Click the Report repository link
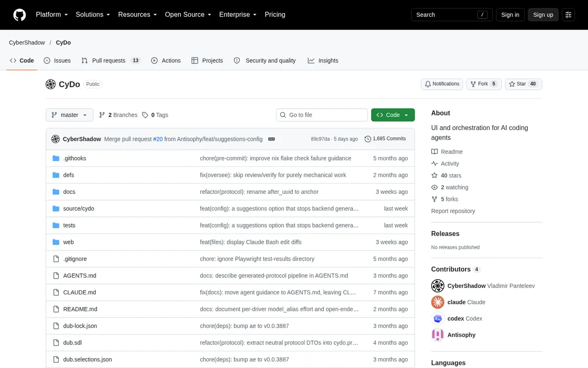This screenshot has width=588, height=368. (453, 211)
